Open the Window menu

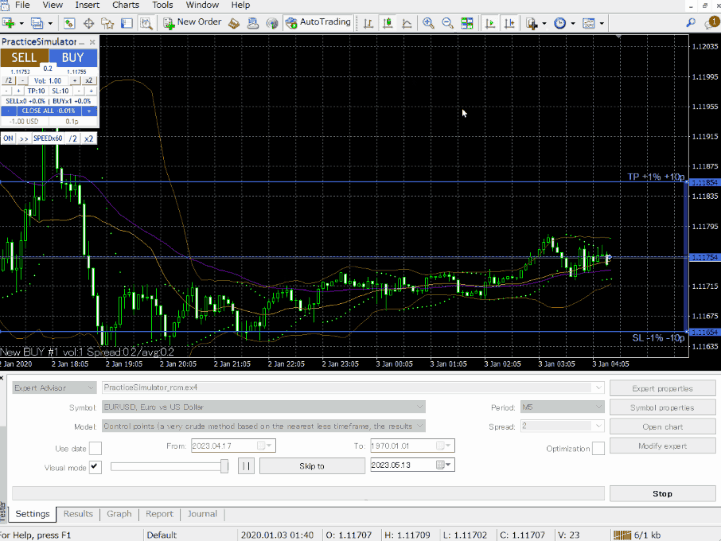click(x=202, y=5)
